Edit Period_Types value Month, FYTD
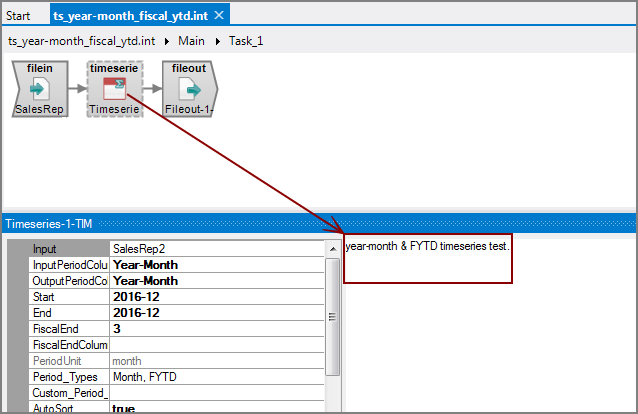Viewport: 638px width, 414px height. [x=217, y=377]
